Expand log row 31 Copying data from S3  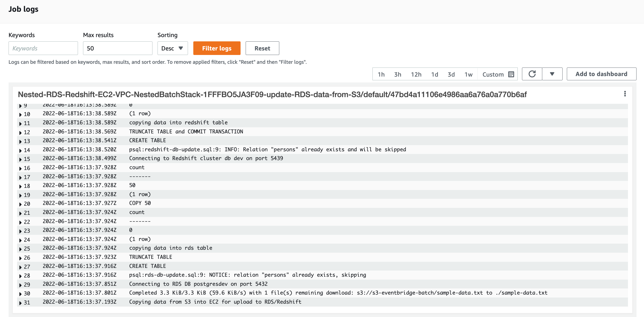21,303
